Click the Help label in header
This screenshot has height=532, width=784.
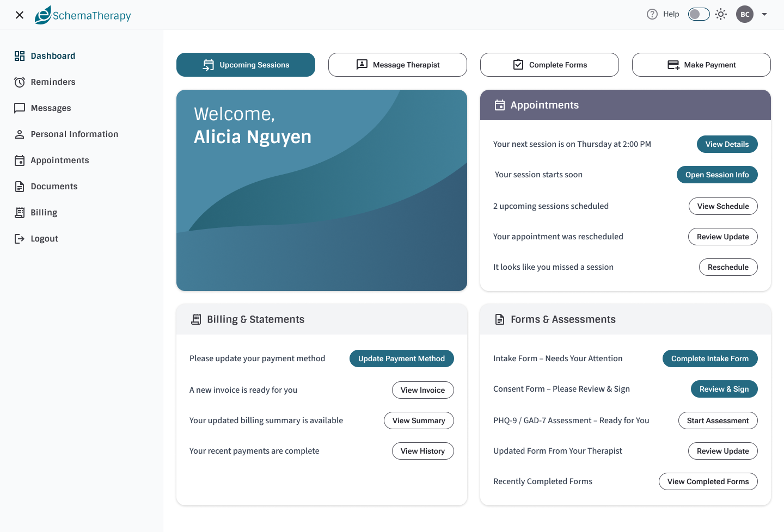[671, 14]
